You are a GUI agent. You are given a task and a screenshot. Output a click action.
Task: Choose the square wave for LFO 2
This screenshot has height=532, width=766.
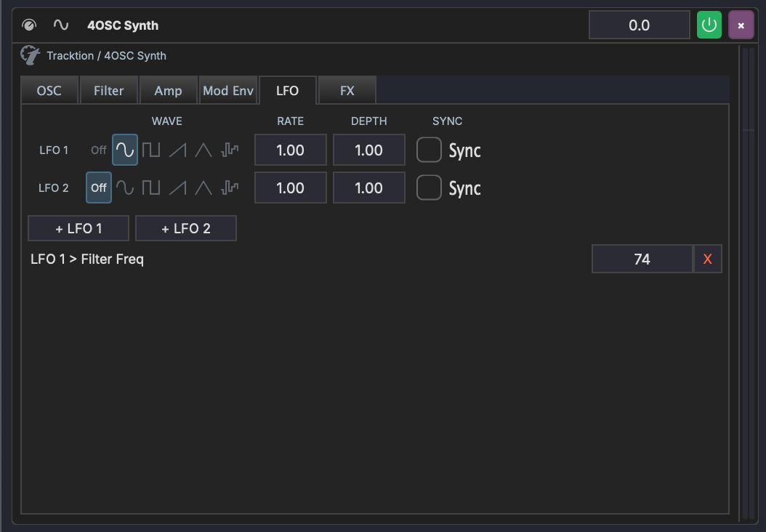pos(151,188)
